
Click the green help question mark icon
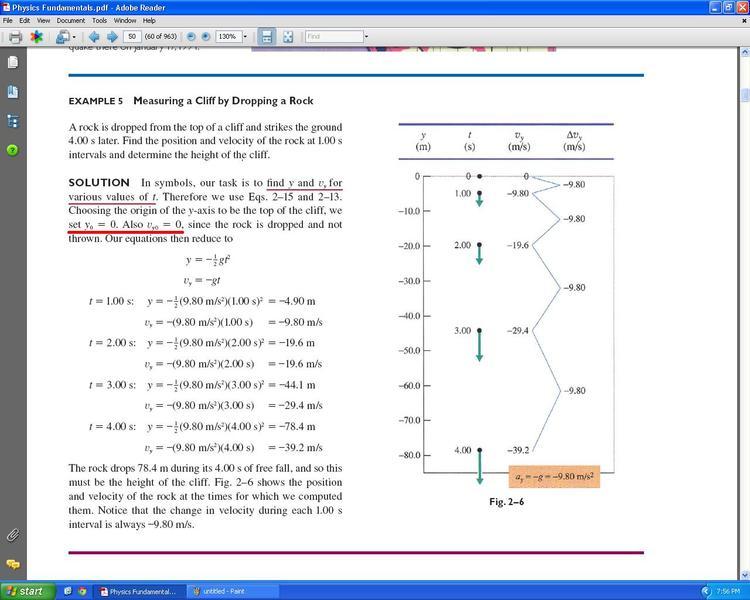(x=12, y=150)
